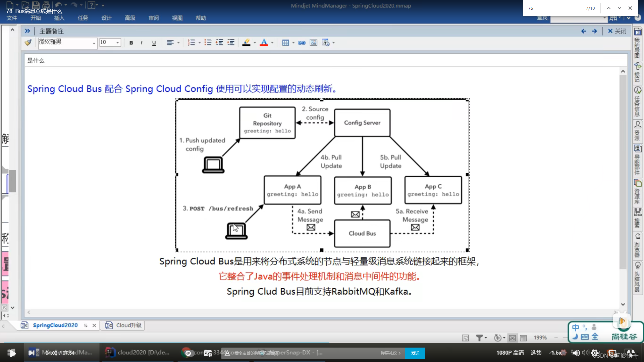Click the text alignment icon
Image resolution: width=644 pixels, height=362 pixels.
170,43
